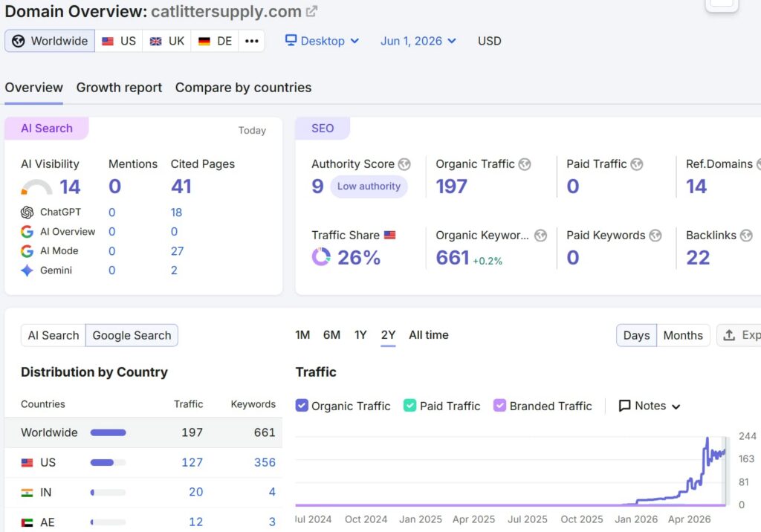Click the Traffic Share US flag icon
761x532 pixels.
tap(389, 235)
